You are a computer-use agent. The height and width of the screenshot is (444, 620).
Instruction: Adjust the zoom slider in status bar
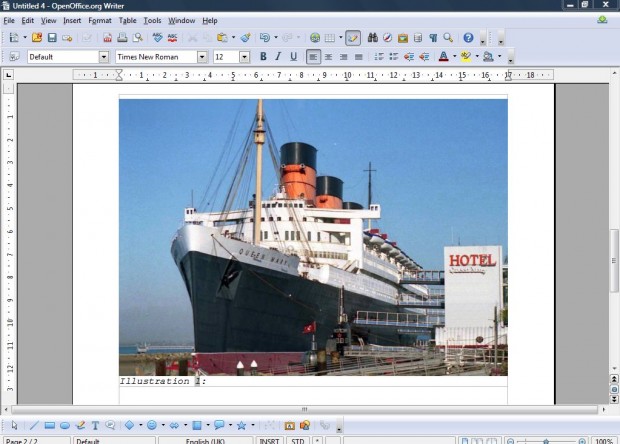[545, 440]
